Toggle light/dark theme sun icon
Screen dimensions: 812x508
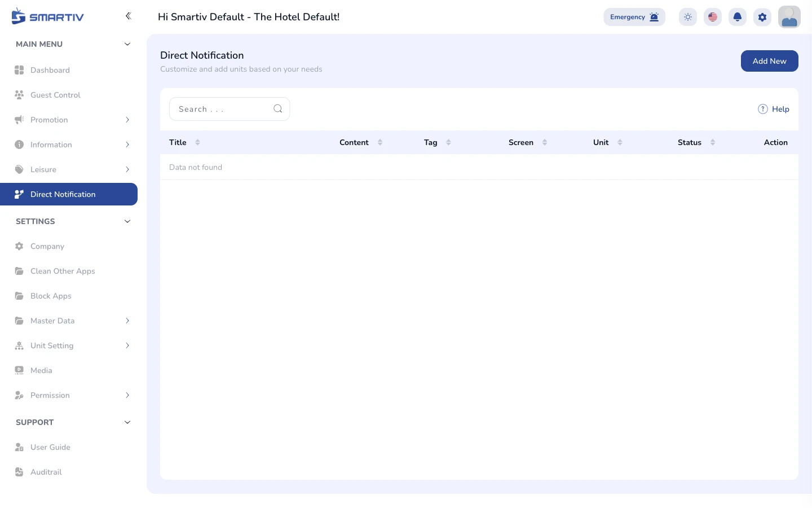[x=688, y=17]
